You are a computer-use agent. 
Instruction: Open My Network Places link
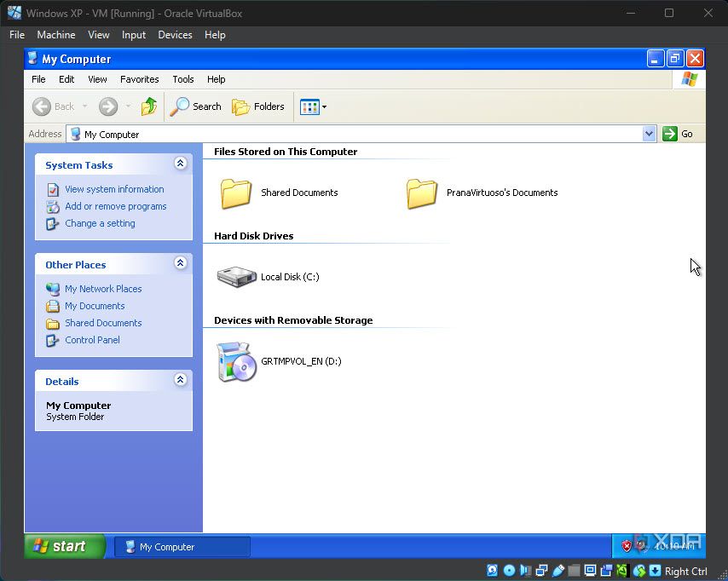point(103,289)
